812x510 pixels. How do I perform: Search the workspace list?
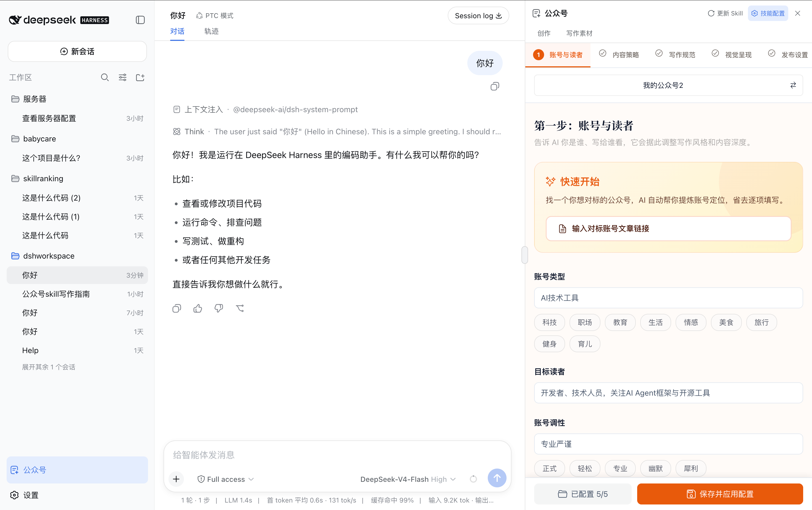click(x=105, y=78)
